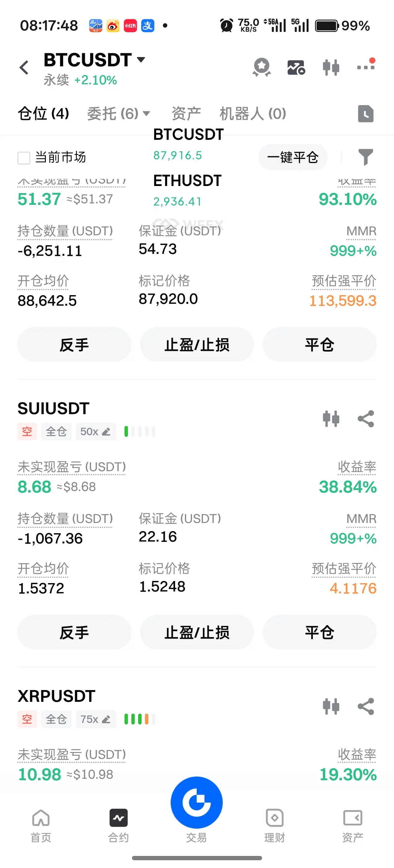Image resolution: width=394 pixels, height=868 pixels.
Task: Switch to 资产 tab
Action: pos(186,113)
